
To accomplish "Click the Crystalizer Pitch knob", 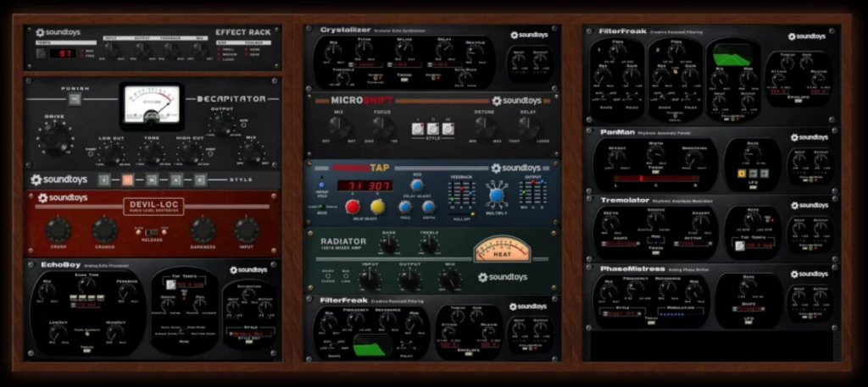I will 364,50.
